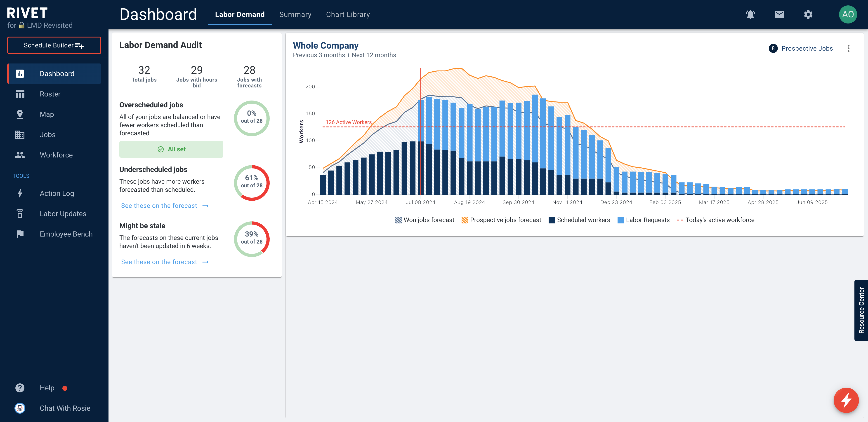Click the Nov 11 2024 axis label
Image resolution: width=868 pixels, height=422 pixels.
click(x=567, y=202)
